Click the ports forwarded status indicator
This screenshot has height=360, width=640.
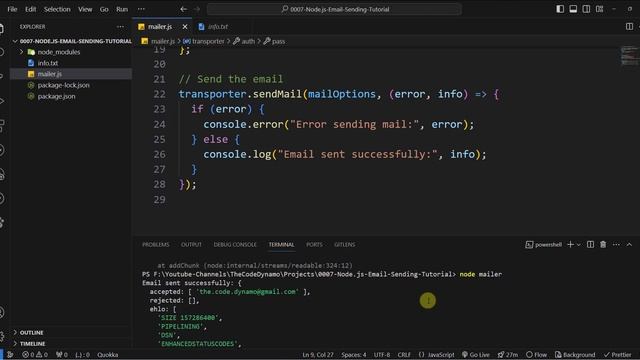tap(62, 355)
